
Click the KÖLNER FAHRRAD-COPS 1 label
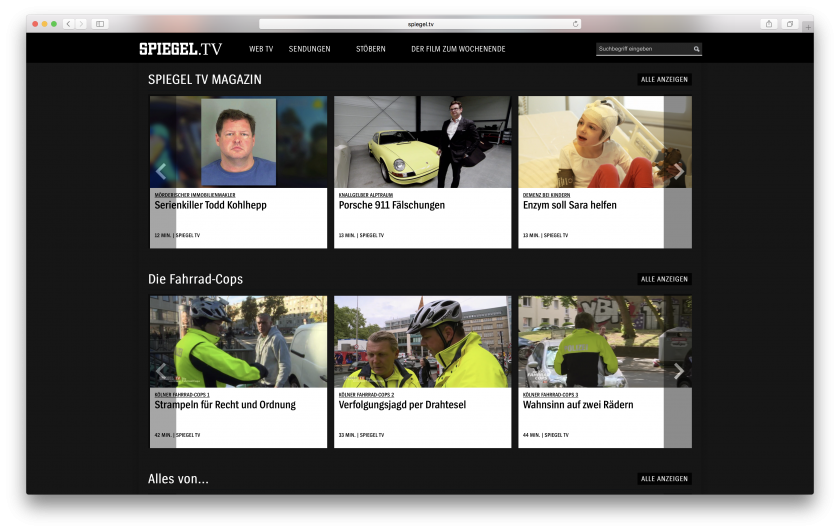[x=182, y=395]
